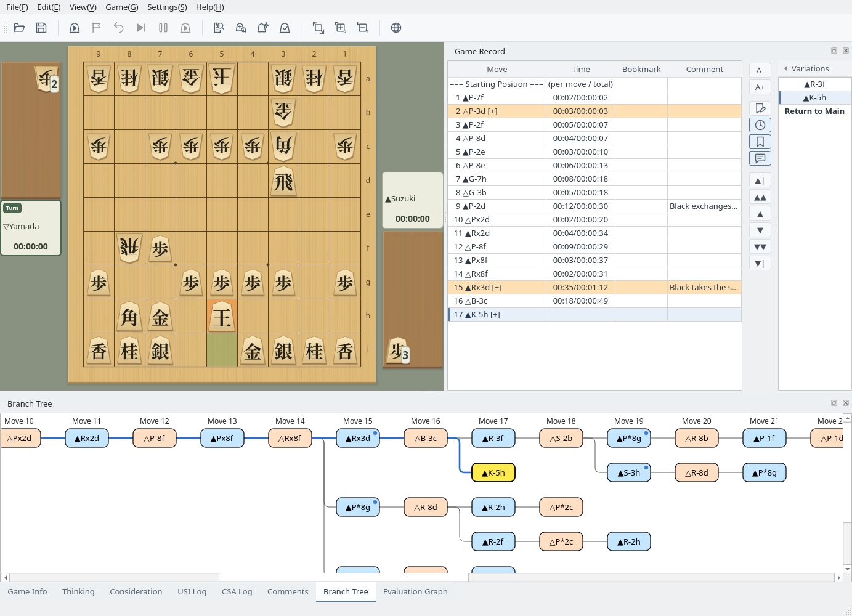Switch to the USI Log tab
852x616 pixels.
pos(192,591)
